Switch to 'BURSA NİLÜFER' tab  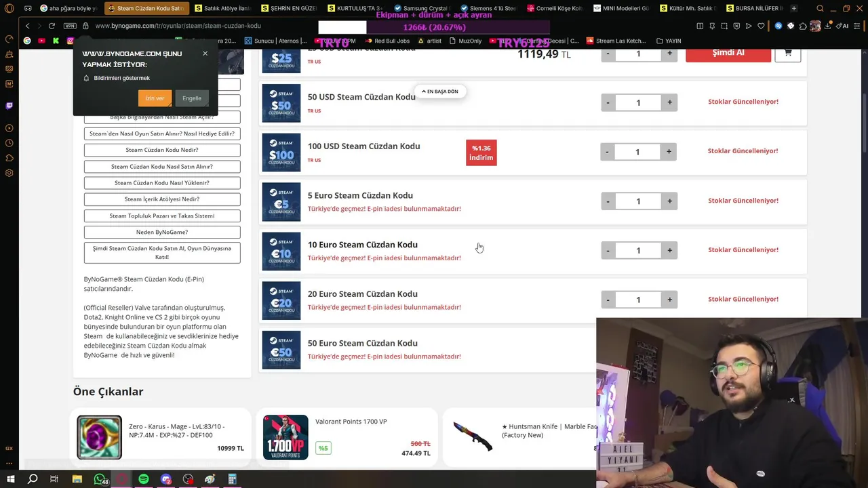point(753,8)
